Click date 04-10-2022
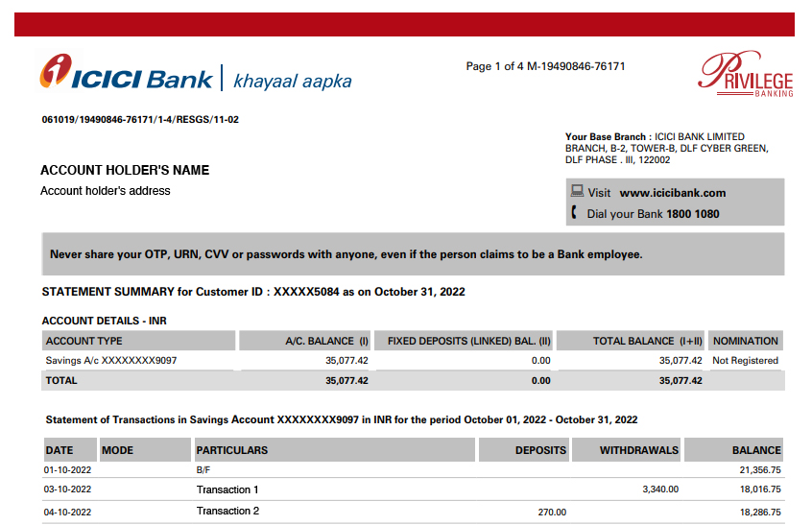This screenshot has width=812, height=525. 67,513
